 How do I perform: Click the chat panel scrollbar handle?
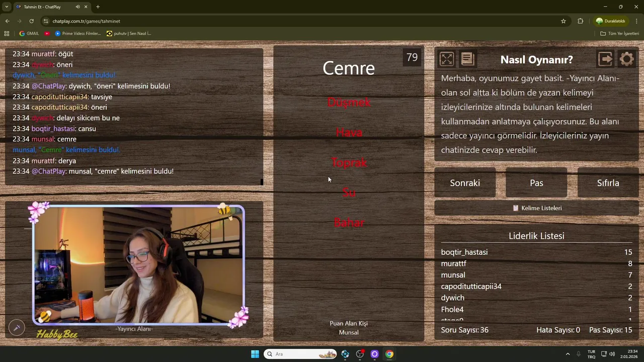pyautogui.click(x=262, y=182)
